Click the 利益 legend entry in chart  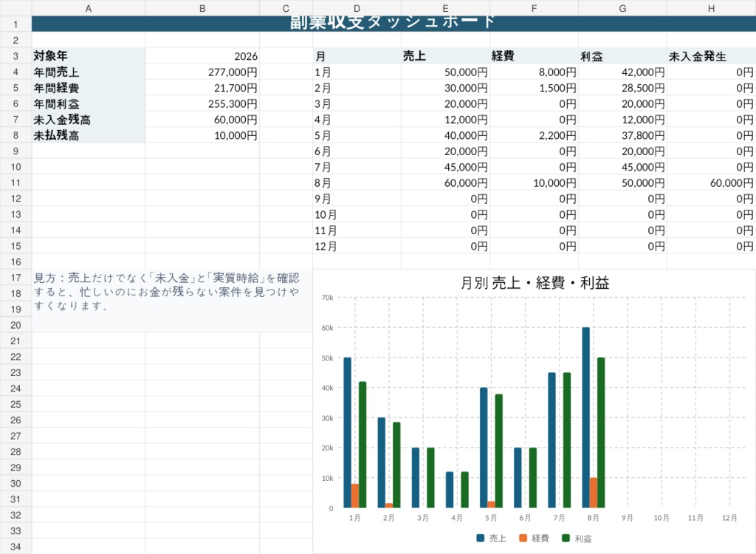pos(577,538)
